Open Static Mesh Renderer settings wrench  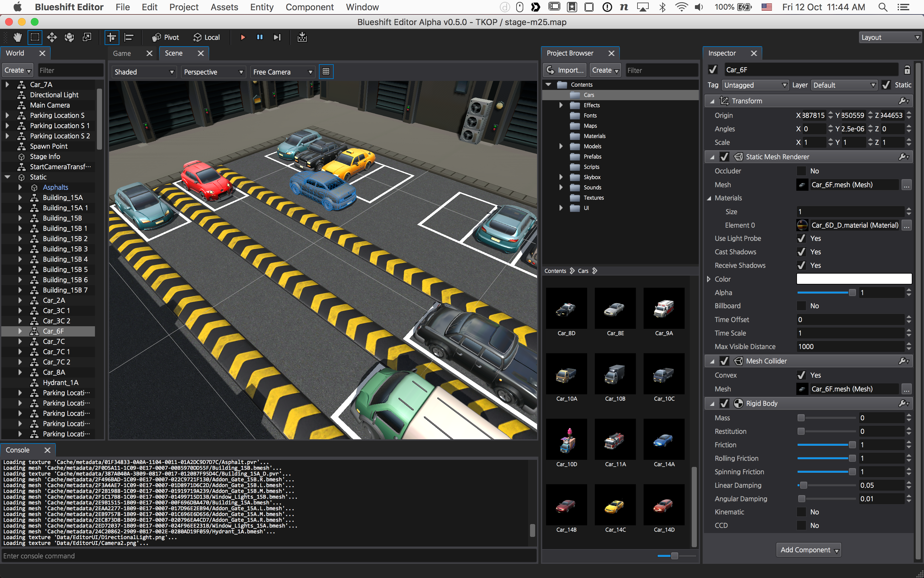(x=904, y=156)
